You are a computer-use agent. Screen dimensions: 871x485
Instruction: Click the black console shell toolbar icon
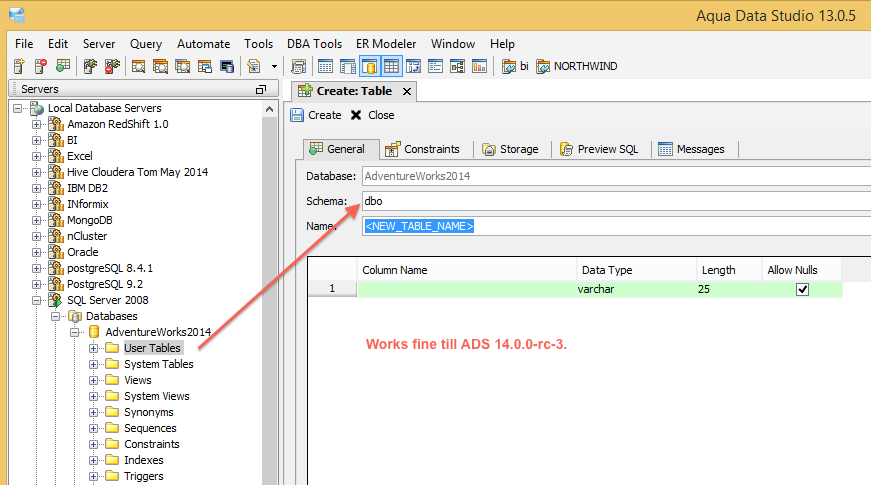click(x=227, y=67)
